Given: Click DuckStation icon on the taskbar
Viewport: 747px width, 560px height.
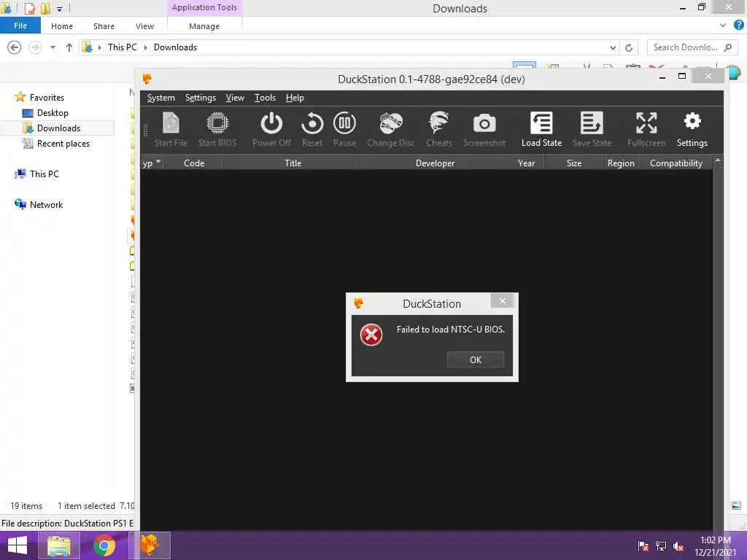Looking at the screenshot, I should 150,545.
